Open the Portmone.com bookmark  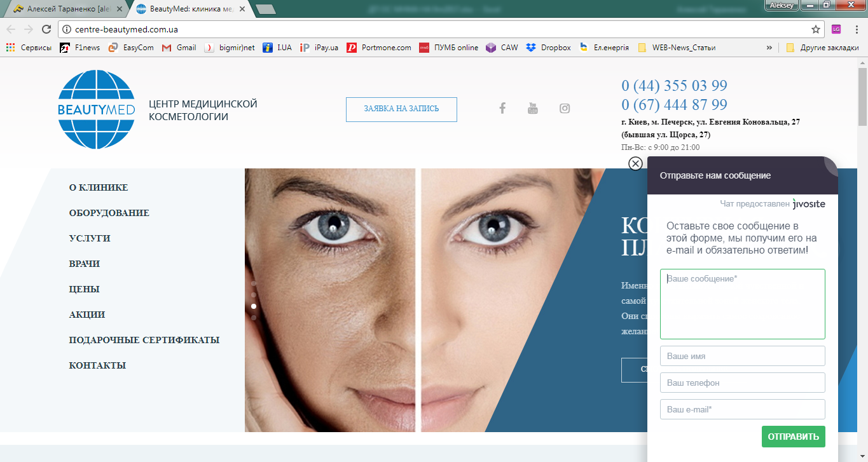pyautogui.click(x=379, y=48)
